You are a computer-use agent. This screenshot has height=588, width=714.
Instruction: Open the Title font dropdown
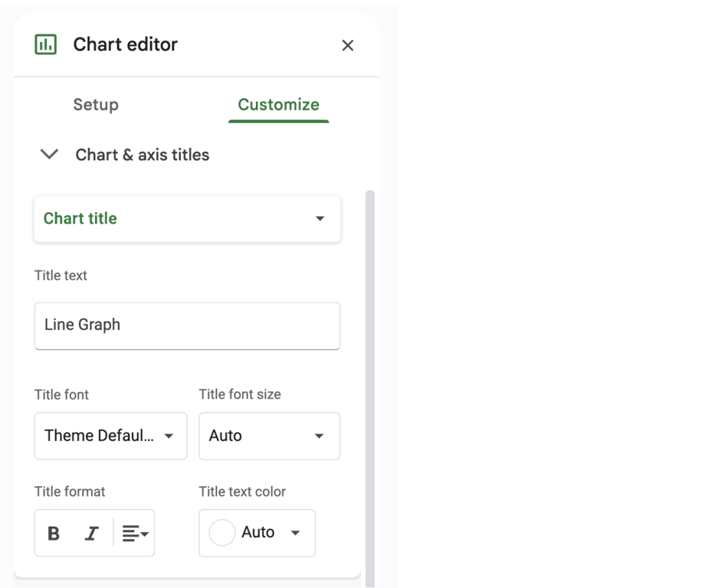[110, 436]
